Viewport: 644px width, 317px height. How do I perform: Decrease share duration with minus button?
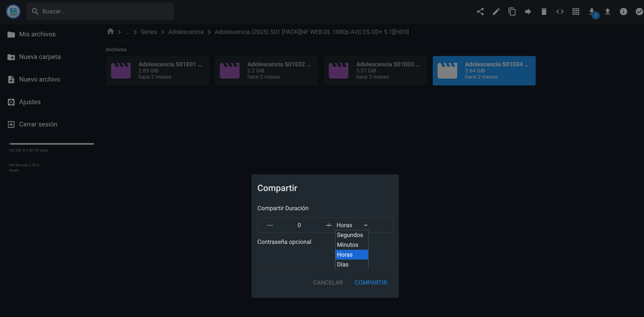[270, 225]
